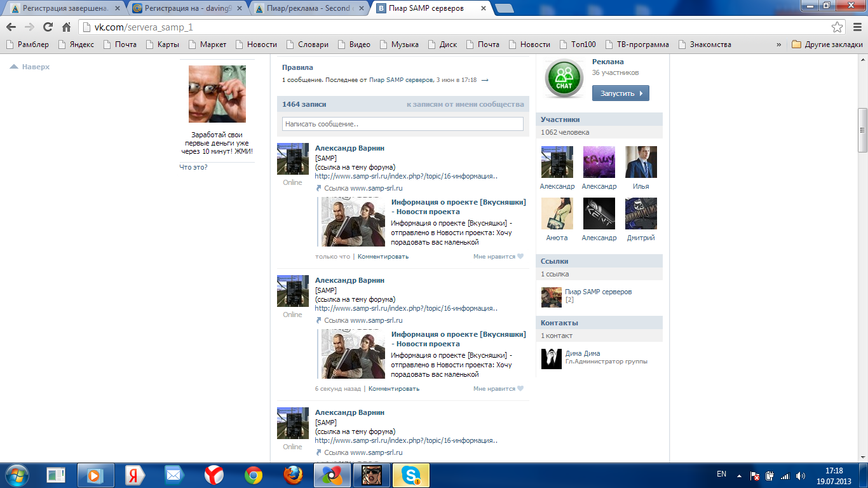
Task: Click the browser back arrow
Action: point(11,27)
